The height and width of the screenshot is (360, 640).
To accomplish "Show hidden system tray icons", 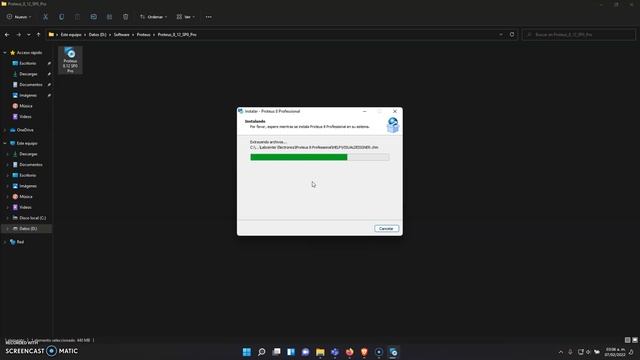I will coord(561,352).
